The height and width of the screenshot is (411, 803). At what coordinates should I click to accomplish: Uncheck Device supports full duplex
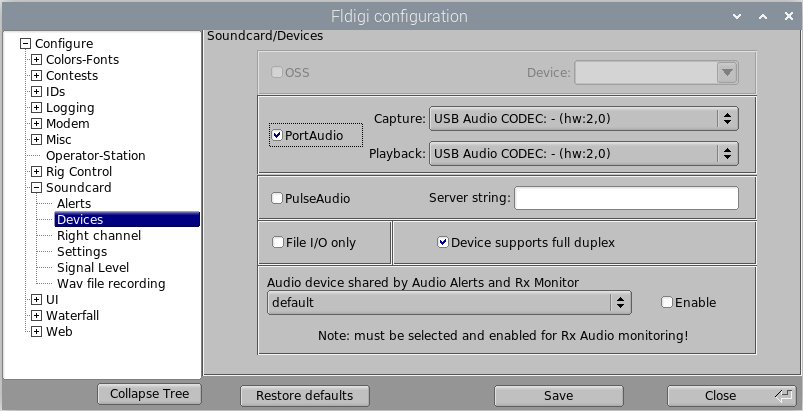pyautogui.click(x=443, y=242)
